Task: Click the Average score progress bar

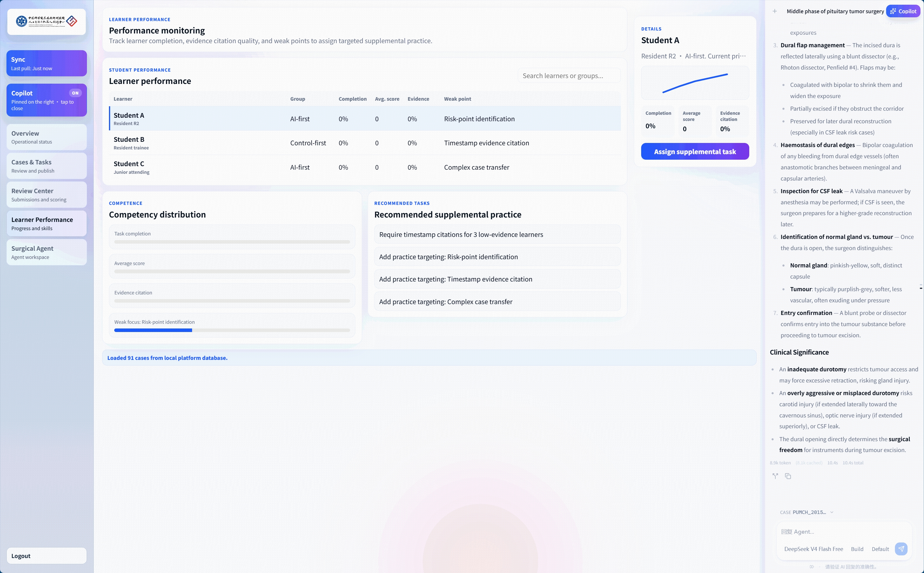Action: [232, 271]
